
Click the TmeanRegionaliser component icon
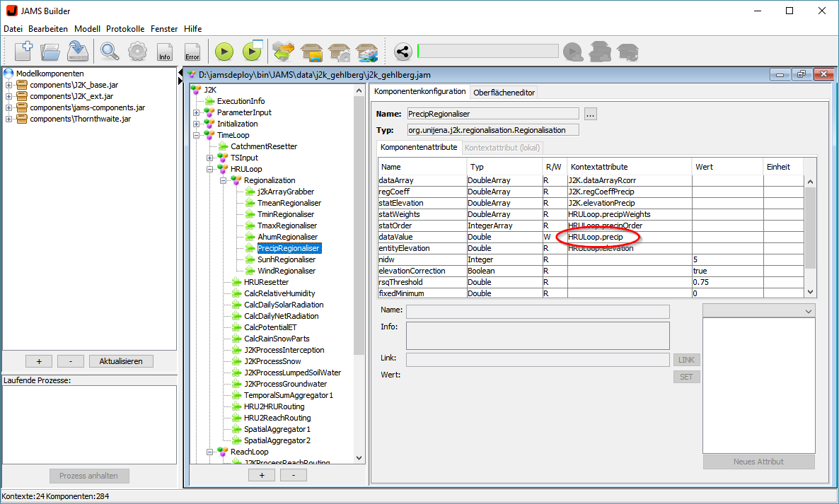[x=250, y=203]
